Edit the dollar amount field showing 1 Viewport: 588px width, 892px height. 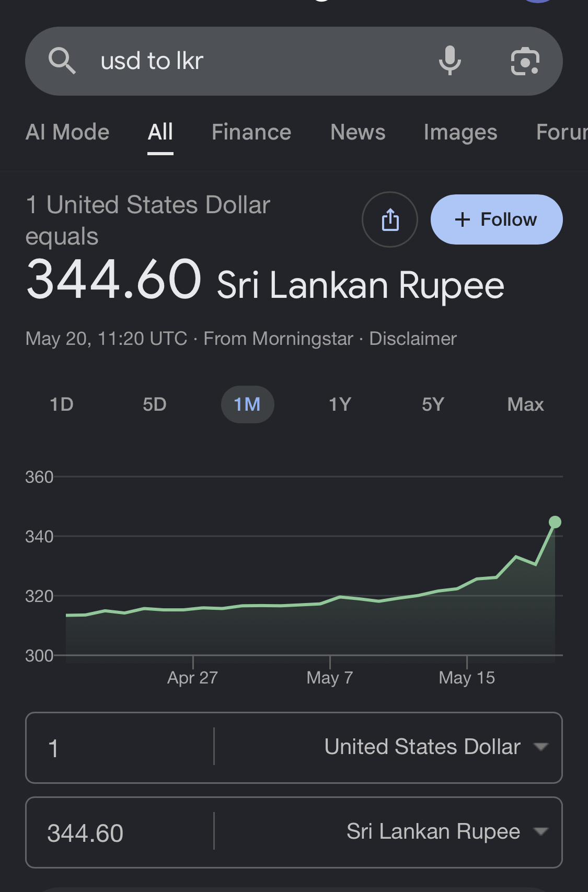(120, 747)
